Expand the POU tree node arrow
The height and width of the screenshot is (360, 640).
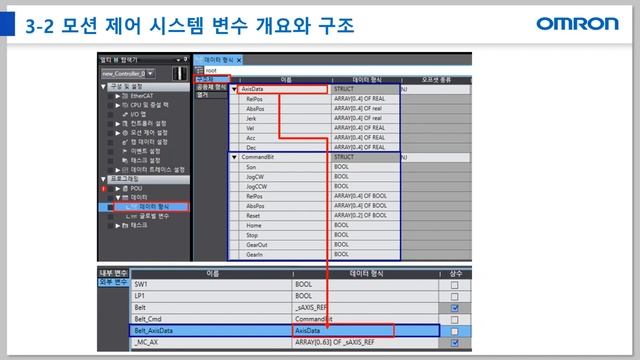[118, 189]
